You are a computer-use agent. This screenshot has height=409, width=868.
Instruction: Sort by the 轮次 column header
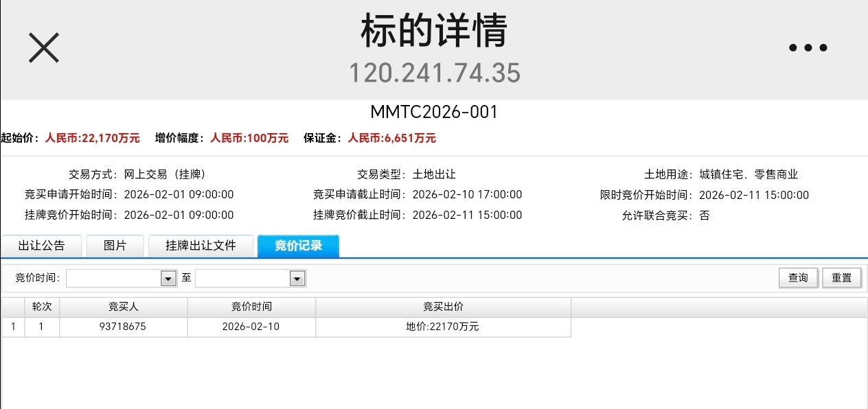click(42, 307)
